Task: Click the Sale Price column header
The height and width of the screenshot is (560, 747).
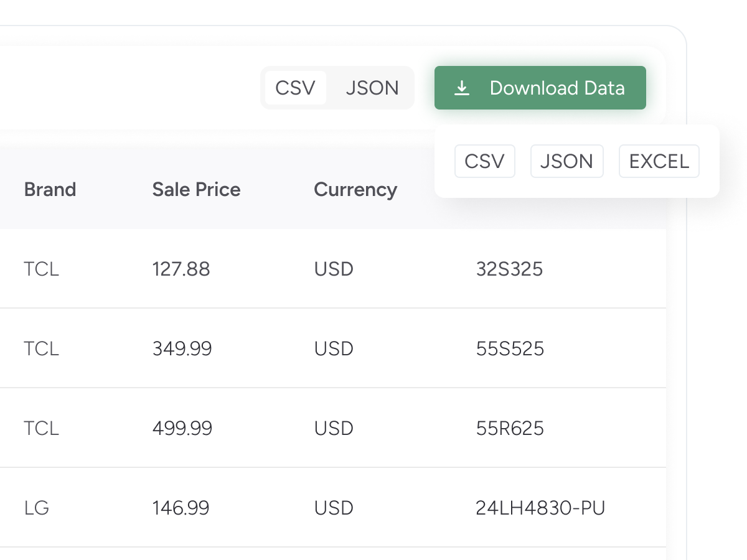Action: [196, 189]
